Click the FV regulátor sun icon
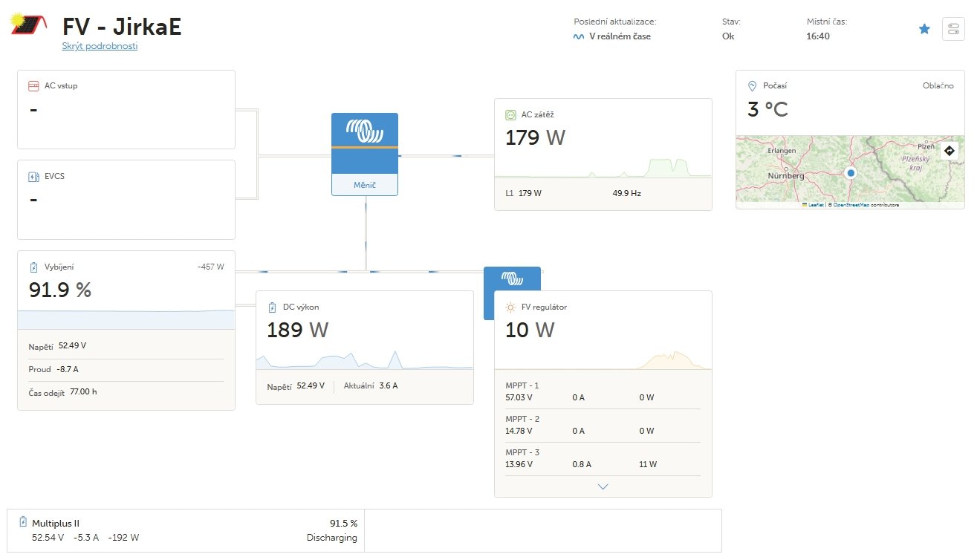977x560 pixels. click(510, 307)
